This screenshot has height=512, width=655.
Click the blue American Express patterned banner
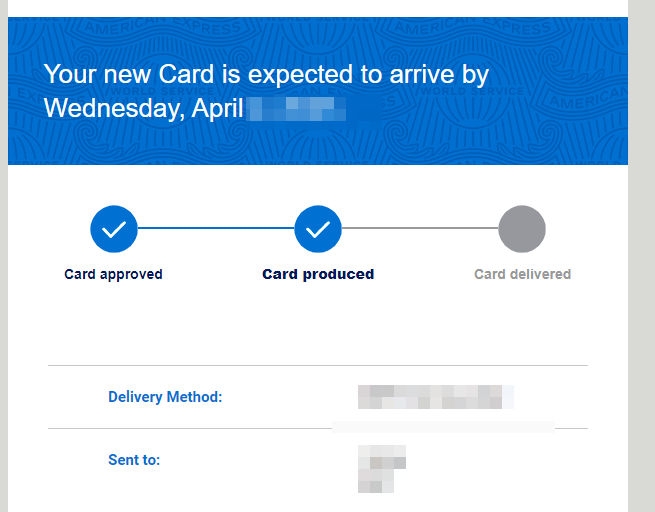[x=318, y=91]
